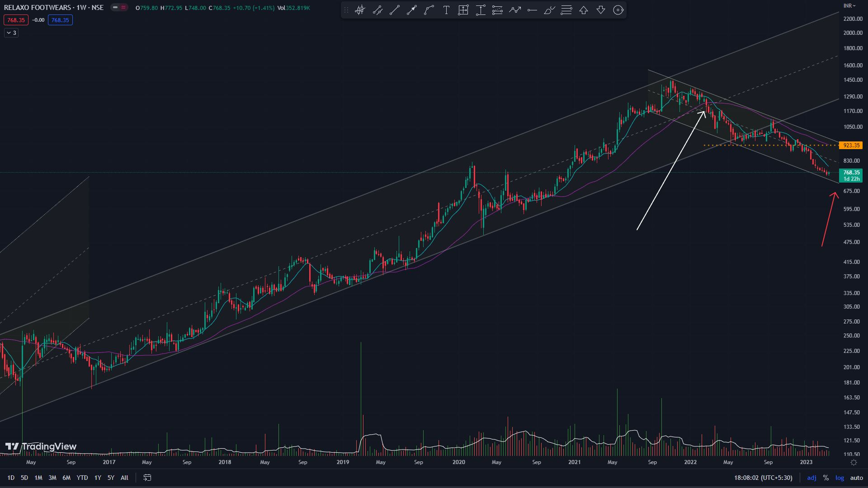The height and width of the screenshot is (488, 868).
Task: Select the arrow line tool
Action: click(x=412, y=10)
